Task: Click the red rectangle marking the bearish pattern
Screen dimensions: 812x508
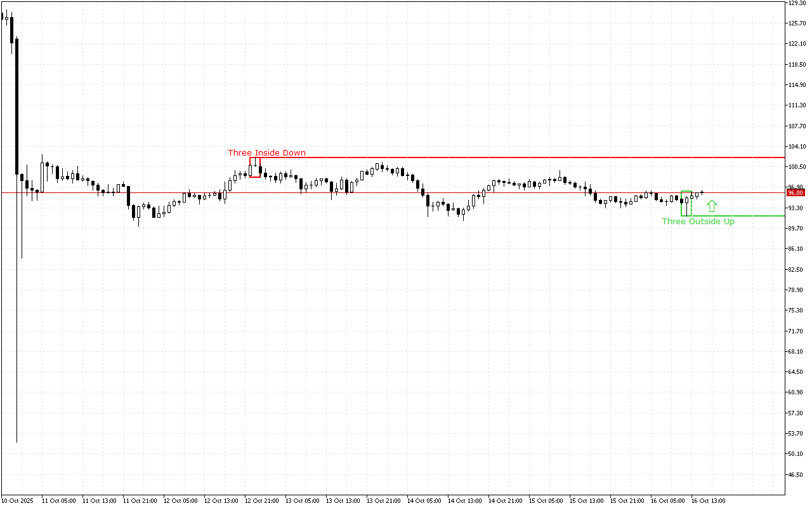Action: click(255, 167)
